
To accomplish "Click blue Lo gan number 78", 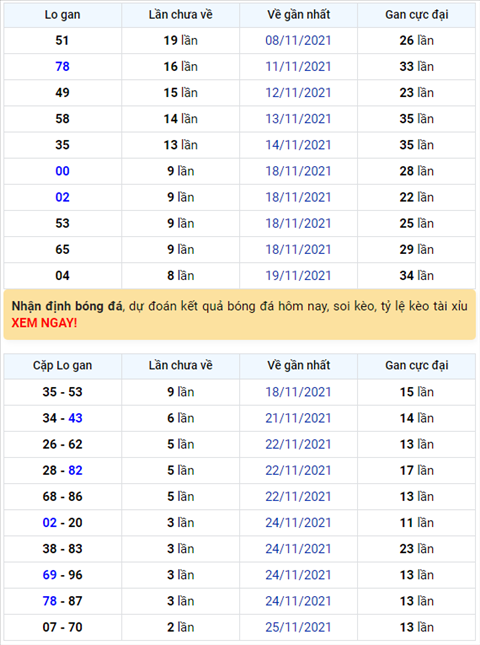I will coord(62,67).
